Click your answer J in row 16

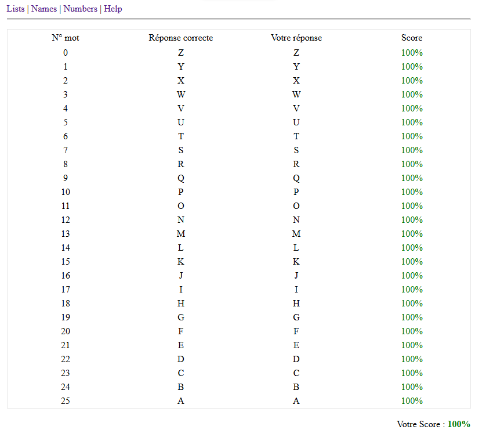coord(296,276)
